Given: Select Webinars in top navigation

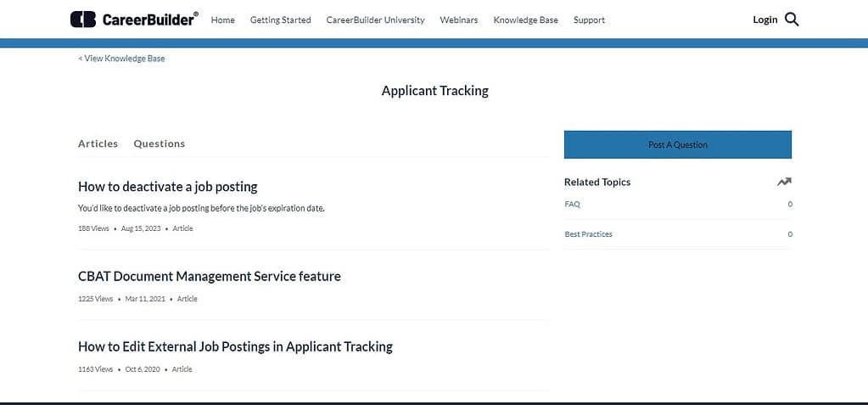Looking at the screenshot, I should 459,20.
